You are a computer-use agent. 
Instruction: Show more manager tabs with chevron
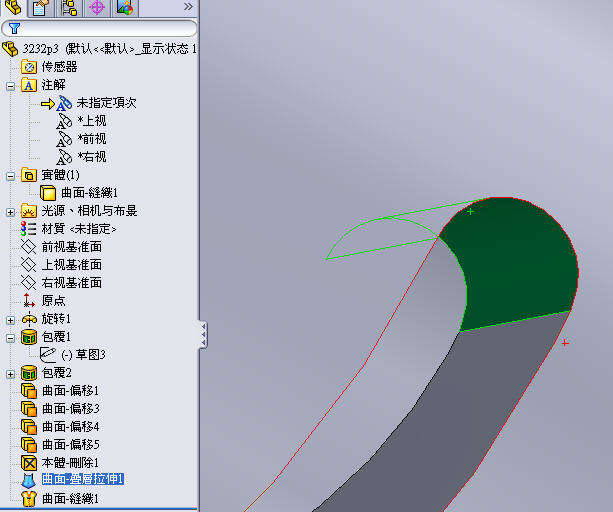point(188,7)
